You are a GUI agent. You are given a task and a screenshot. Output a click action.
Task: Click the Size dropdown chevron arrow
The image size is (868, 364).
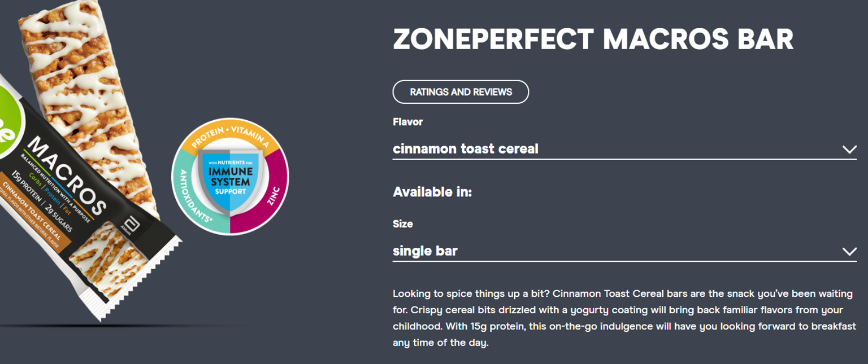(x=849, y=252)
